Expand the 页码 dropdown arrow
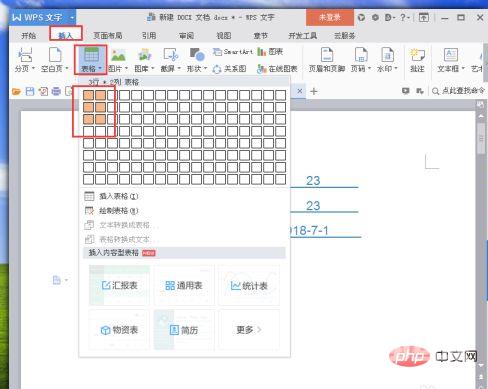 [369, 68]
